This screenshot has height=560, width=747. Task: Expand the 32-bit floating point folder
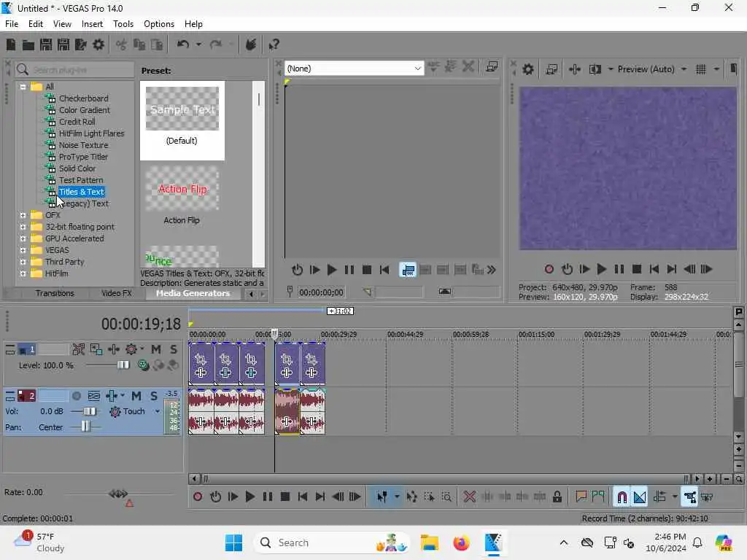[23, 227]
